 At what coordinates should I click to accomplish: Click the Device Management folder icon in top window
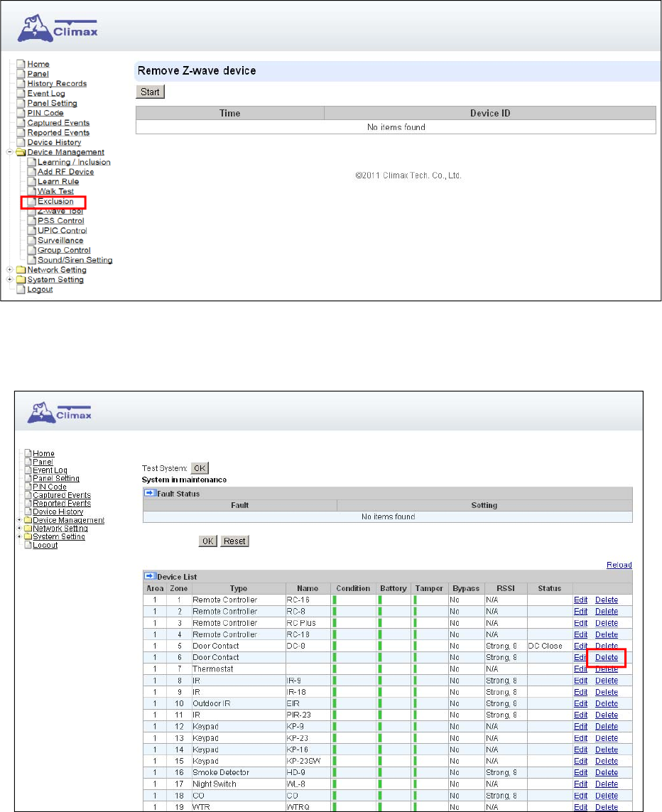point(21,152)
